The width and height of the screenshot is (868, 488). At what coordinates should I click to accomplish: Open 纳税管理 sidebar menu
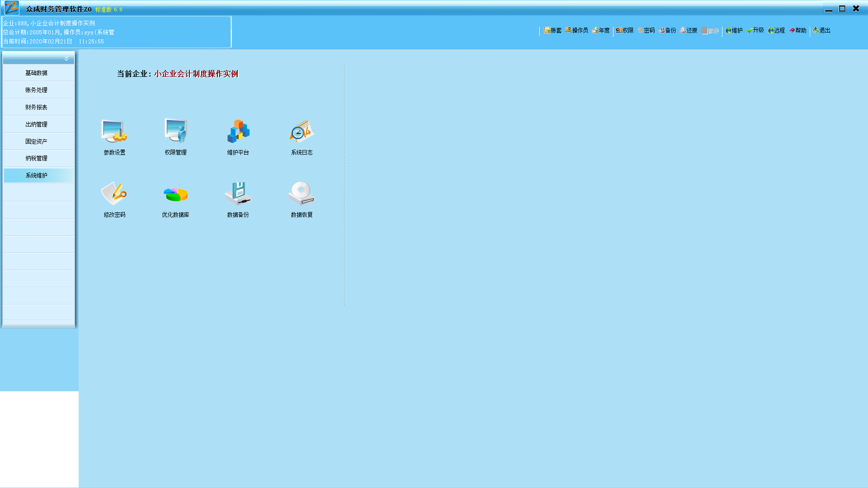tap(38, 158)
